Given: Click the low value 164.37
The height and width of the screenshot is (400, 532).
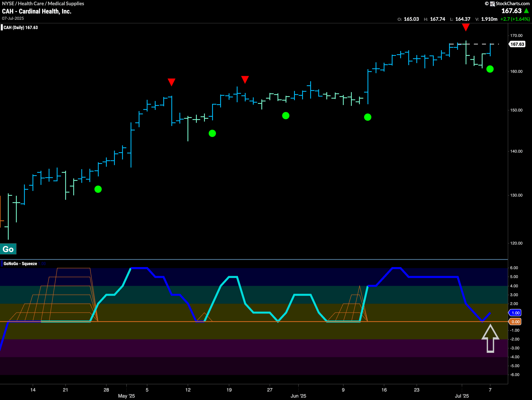Looking at the screenshot, I should (463, 19).
